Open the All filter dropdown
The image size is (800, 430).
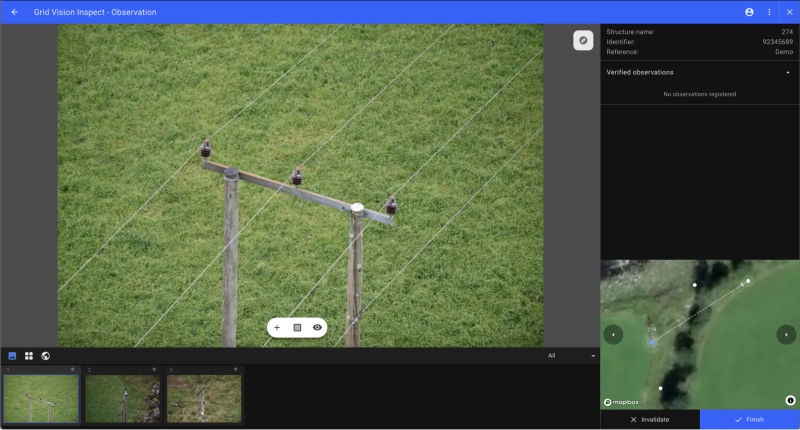tap(571, 356)
